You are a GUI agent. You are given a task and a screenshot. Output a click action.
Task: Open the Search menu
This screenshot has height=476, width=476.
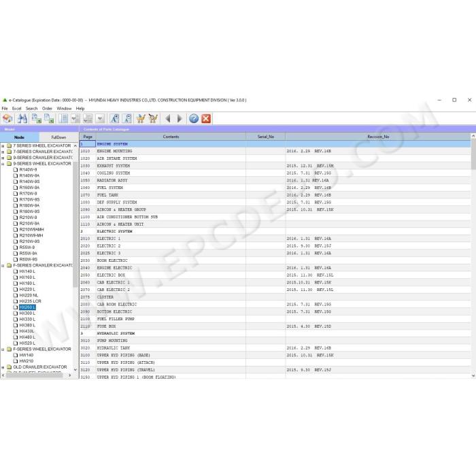[x=31, y=108]
